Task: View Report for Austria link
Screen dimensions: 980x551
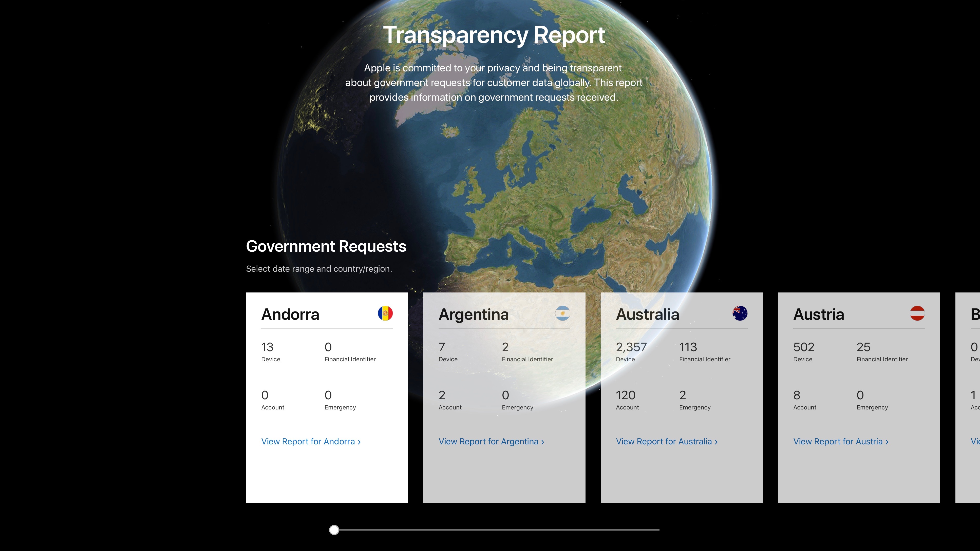Action: coord(841,441)
